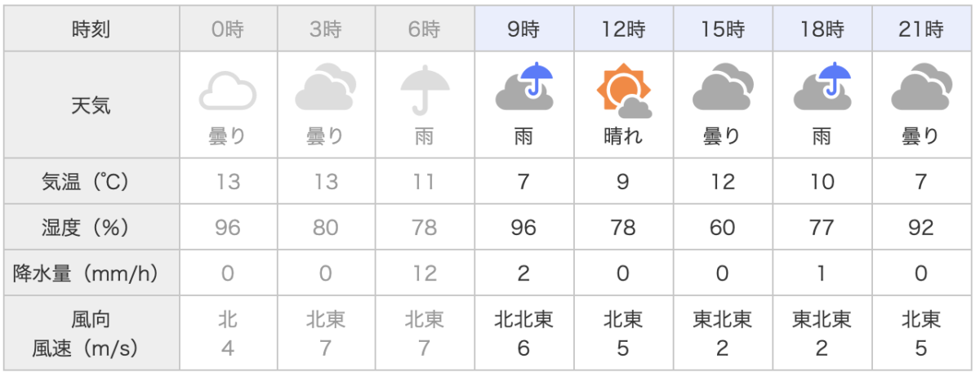Click the 降水量(mm/h) row label

coord(91,274)
